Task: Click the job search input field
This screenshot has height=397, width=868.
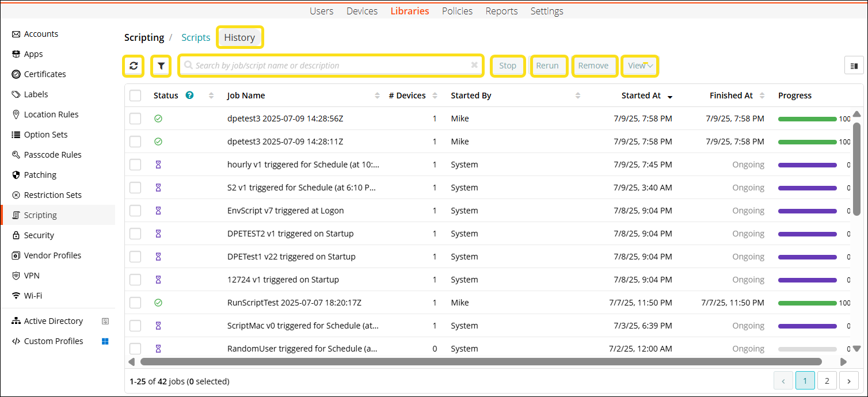Action: coord(328,66)
